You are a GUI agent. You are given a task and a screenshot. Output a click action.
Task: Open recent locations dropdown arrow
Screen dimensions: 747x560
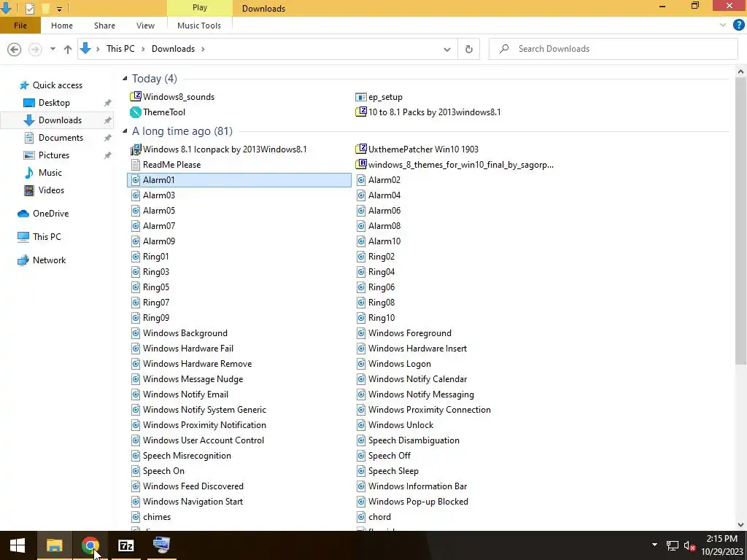click(53, 49)
